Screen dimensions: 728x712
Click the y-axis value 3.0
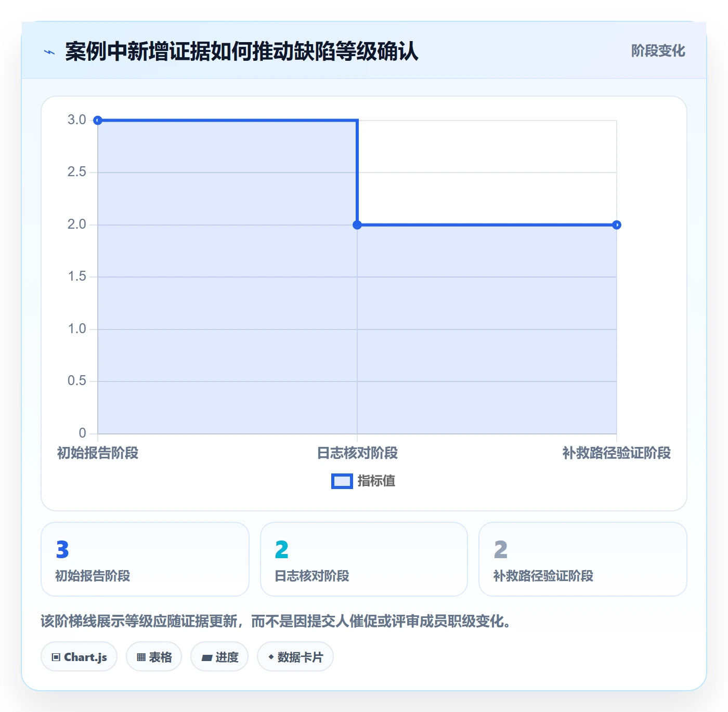(77, 120)
